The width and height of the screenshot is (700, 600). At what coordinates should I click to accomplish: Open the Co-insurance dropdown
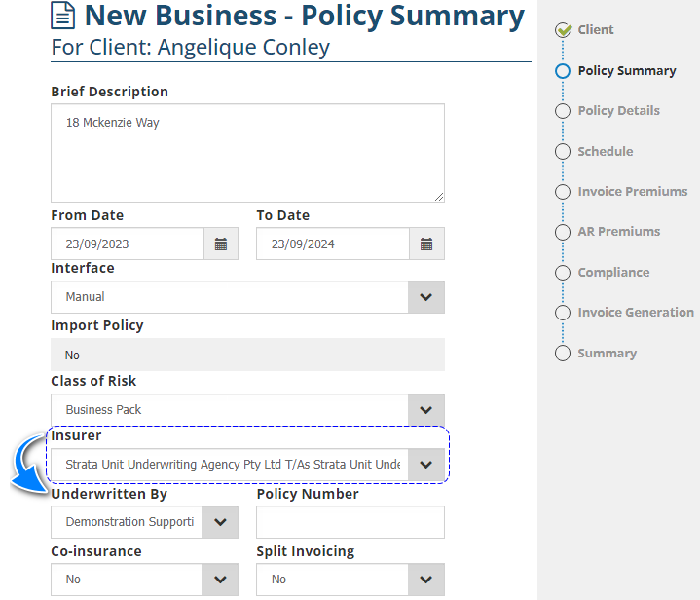point(220,580)
